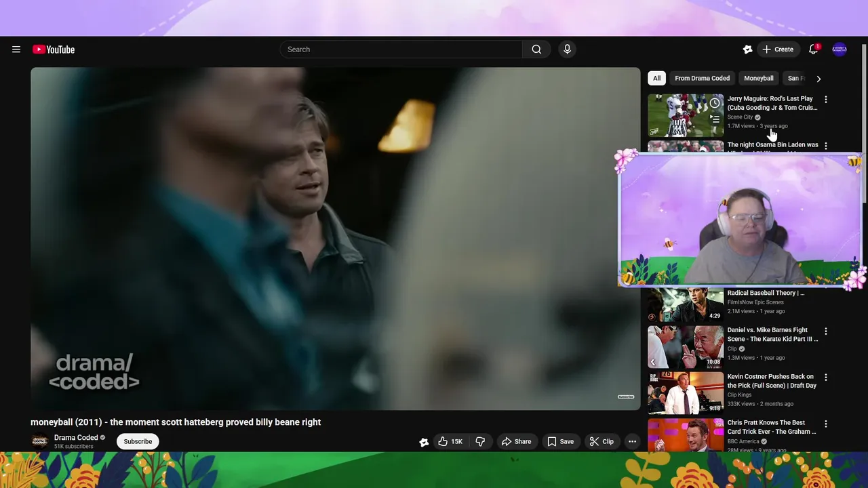Open Daniel vs. Mike Barnes Fight title

(x=772, y=334)
